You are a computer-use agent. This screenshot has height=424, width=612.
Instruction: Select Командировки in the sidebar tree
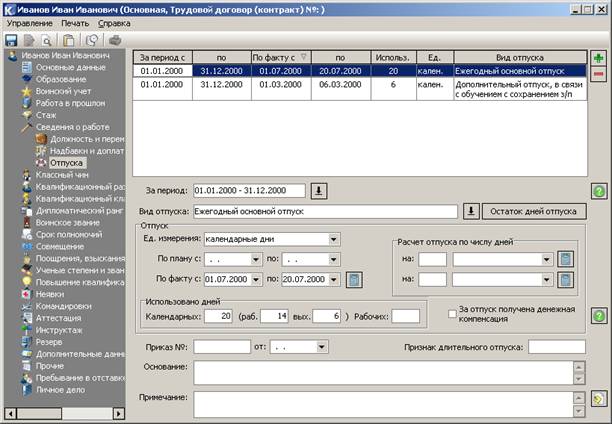(x=64, y=306)
